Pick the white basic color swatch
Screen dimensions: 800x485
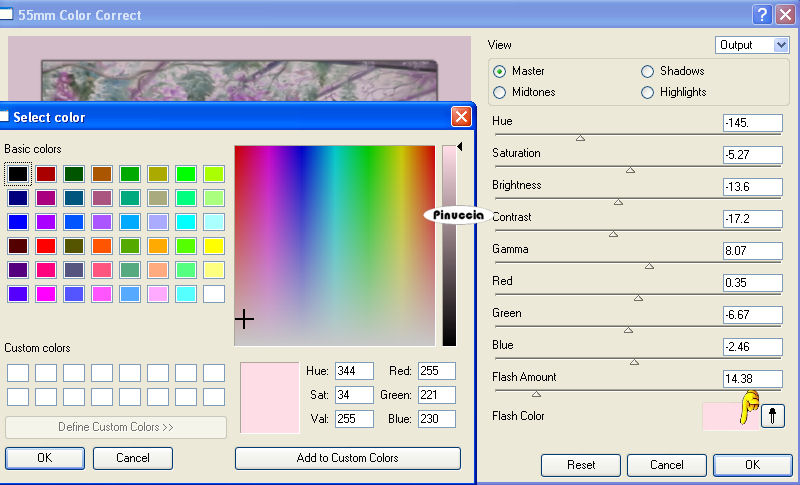pyautogui.click(x=214, y=294)
